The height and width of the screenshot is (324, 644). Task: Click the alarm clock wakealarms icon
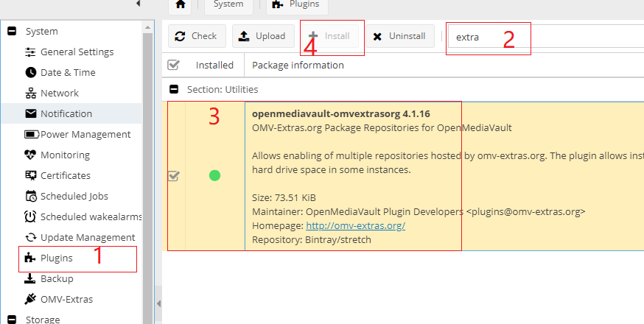tap(30, 216)
